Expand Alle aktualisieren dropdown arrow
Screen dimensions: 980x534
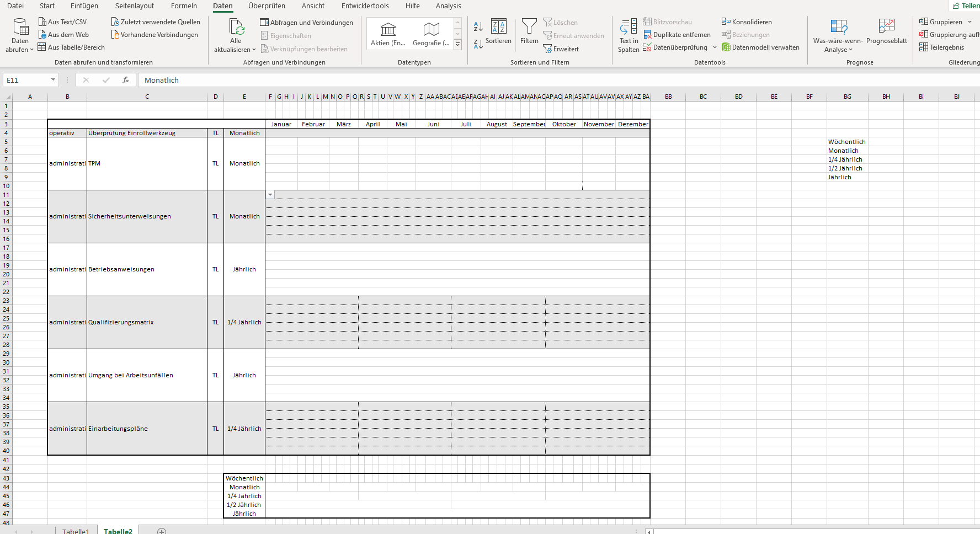tap(254, 50)
